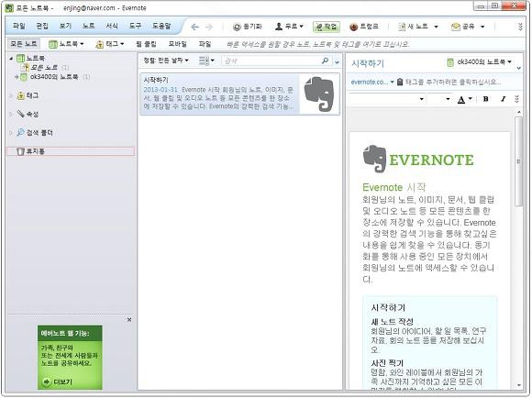The height and width of the screenshot is (398, 532).
Task: Select 모든 노트 in the sidebar tree
Action: (x=44, y=68)
